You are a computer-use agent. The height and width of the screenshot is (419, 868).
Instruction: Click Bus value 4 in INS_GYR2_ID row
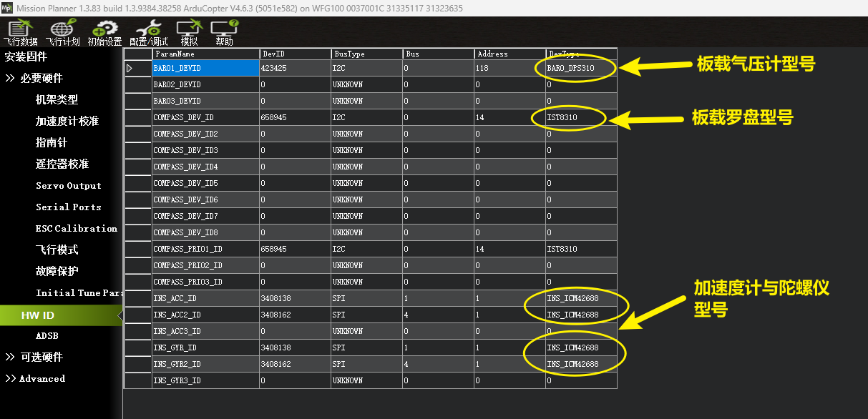coord(438,364)
